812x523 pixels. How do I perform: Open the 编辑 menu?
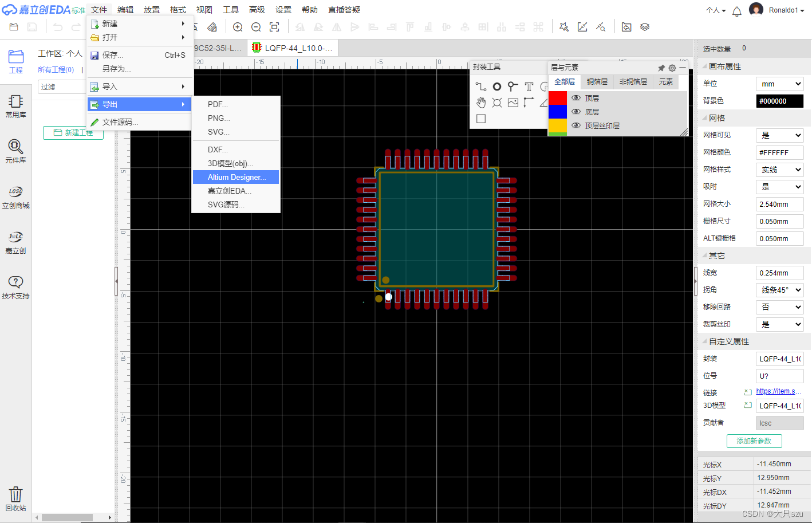[125, 10]
